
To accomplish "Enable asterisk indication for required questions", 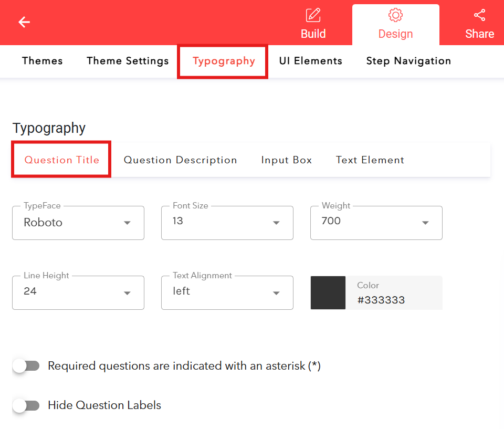I will [x=26, y=365].
